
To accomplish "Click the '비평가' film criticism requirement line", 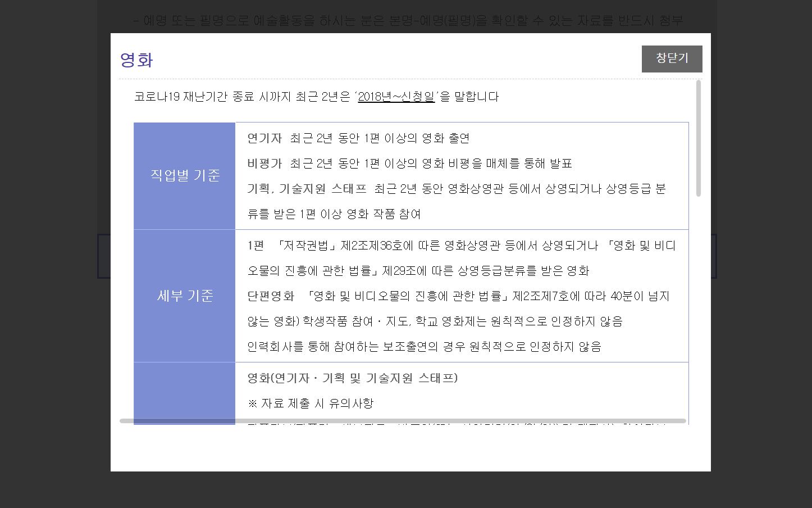I will point(409,164).
